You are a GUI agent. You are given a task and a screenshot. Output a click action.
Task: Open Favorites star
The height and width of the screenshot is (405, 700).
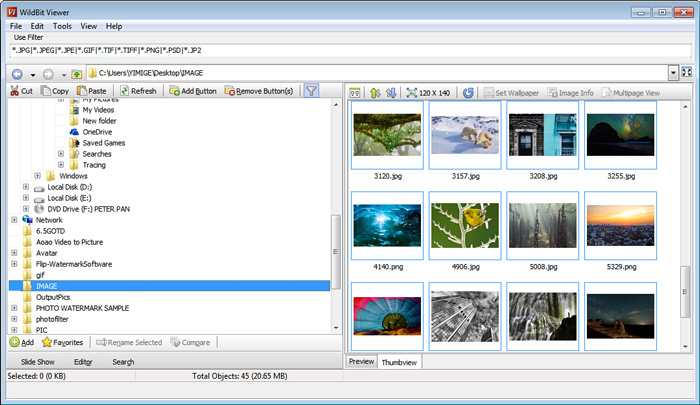(x=62, y=342)
